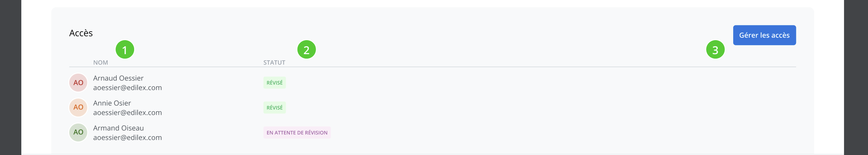868x155 pixels.
Task: Select the name Arnaud Oessier
Action: [x=118, y=78]
